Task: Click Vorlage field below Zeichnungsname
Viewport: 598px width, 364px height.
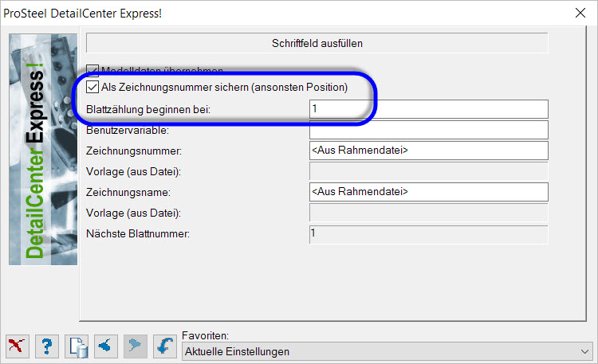Action: coord(429,213)
